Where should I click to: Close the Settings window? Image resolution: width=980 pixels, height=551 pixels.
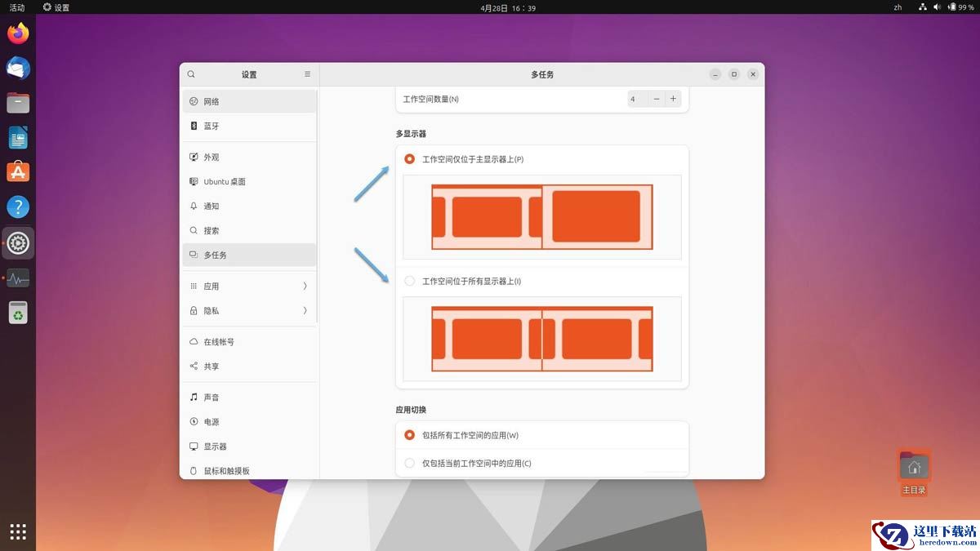753,74
